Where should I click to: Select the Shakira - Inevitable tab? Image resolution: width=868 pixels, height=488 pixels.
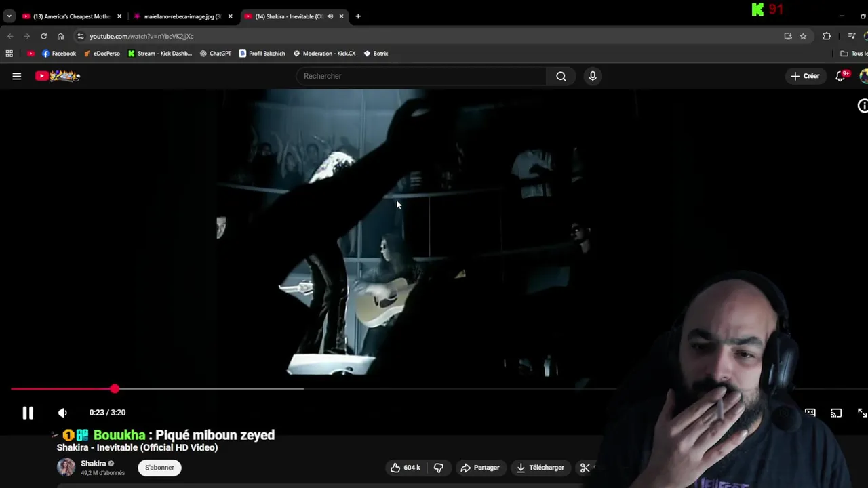[x=285, y=16]
